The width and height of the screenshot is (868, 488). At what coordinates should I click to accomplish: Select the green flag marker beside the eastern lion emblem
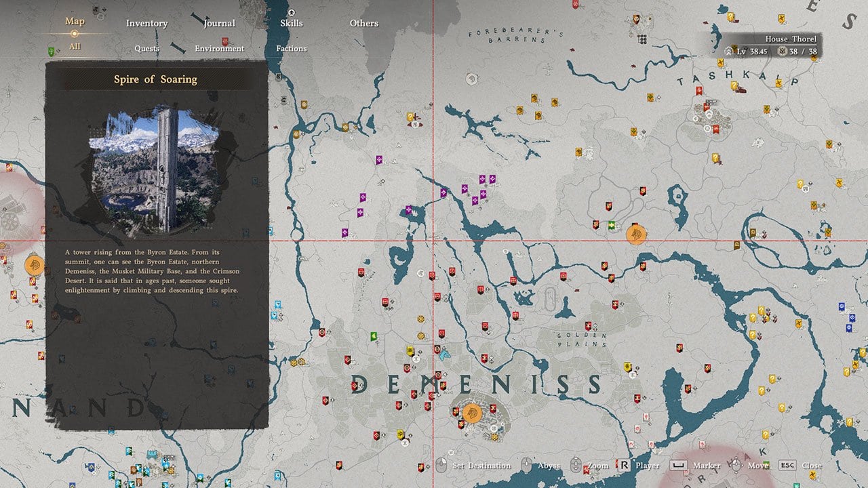coord(612,225)
